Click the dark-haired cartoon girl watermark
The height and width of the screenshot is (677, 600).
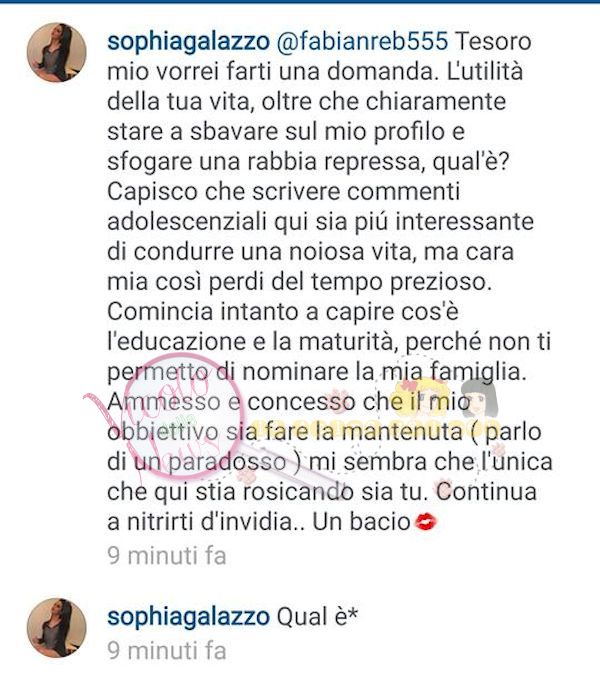pos(478,399)
